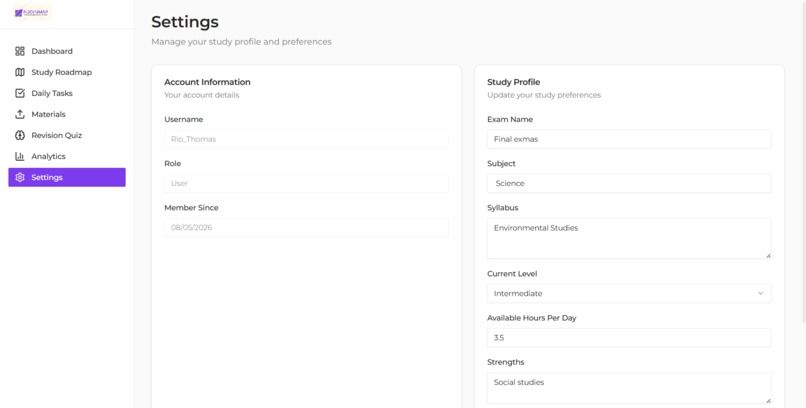Viewport: 806px width, 408px height.
Task: Click the Syllabus text area
Action: [629, 238]
